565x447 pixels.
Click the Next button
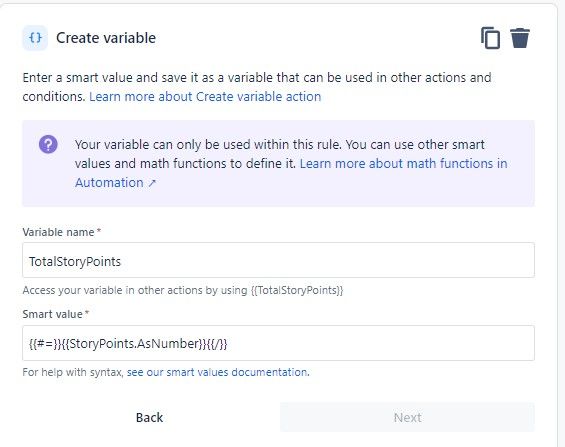click(x=407, y=417)
